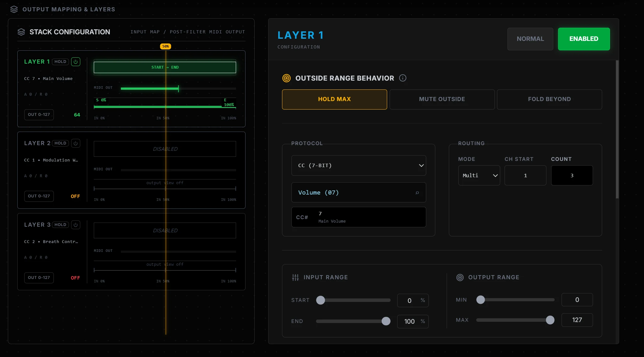The image size is (644, 357).
Task: Click the Stack Configuration layers icon
Action: pyautogui.click(x=21, y=32)
